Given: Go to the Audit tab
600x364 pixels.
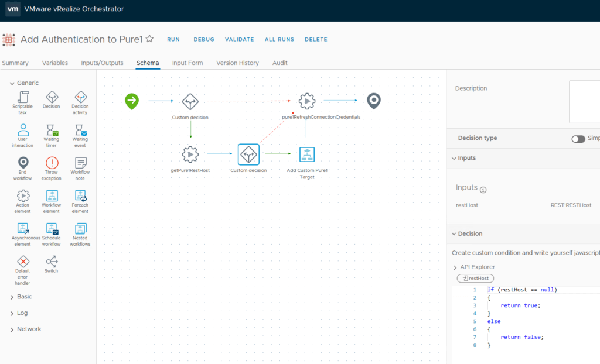Looking at the screenshot, I should click(279, 63).
